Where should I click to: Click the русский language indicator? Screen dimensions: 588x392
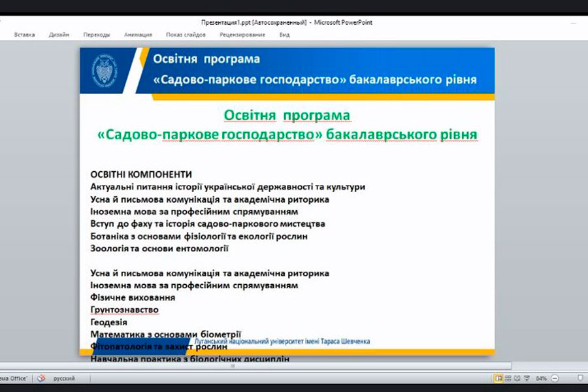[64, 378]
